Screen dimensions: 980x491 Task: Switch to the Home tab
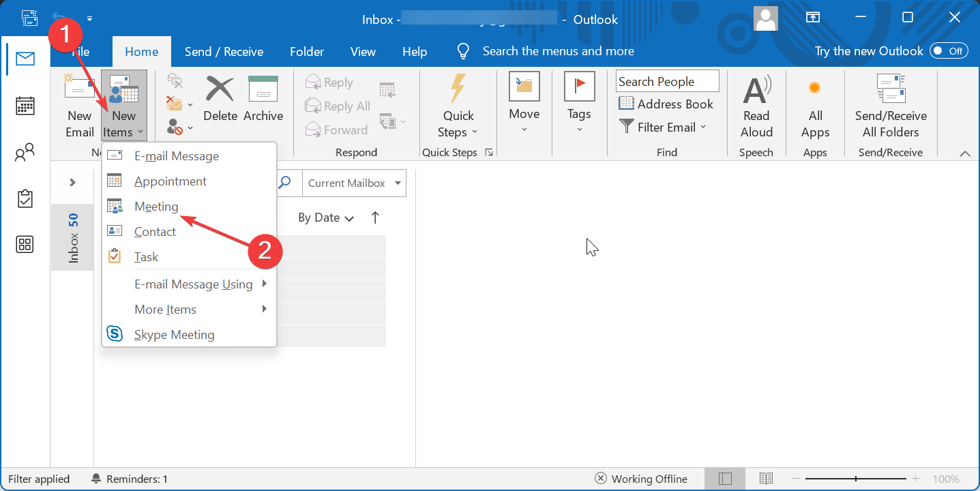coord(141,52)
